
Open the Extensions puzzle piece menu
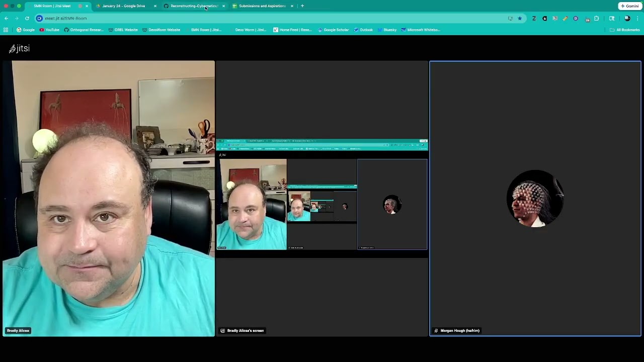coord(596,18)
